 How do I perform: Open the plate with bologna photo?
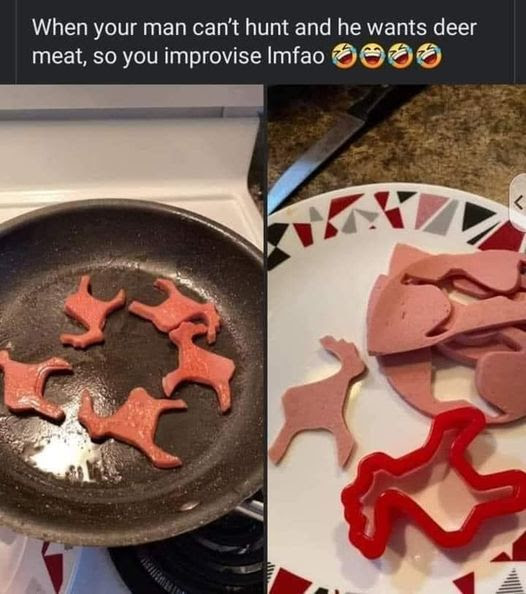tap(397, 339)
